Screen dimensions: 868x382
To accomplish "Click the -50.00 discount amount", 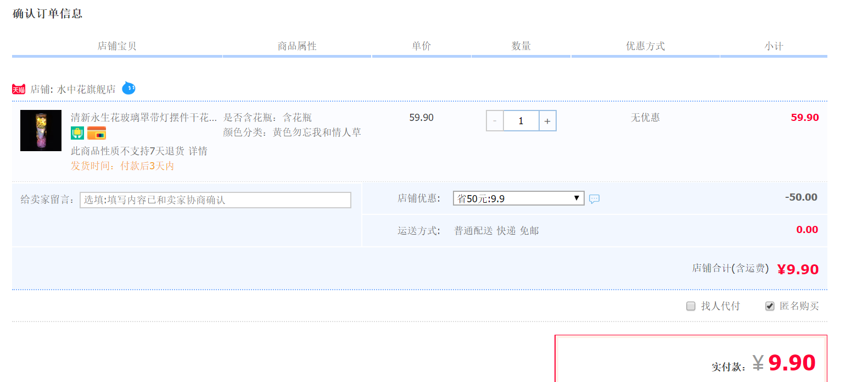I will (x=801, y=197).
